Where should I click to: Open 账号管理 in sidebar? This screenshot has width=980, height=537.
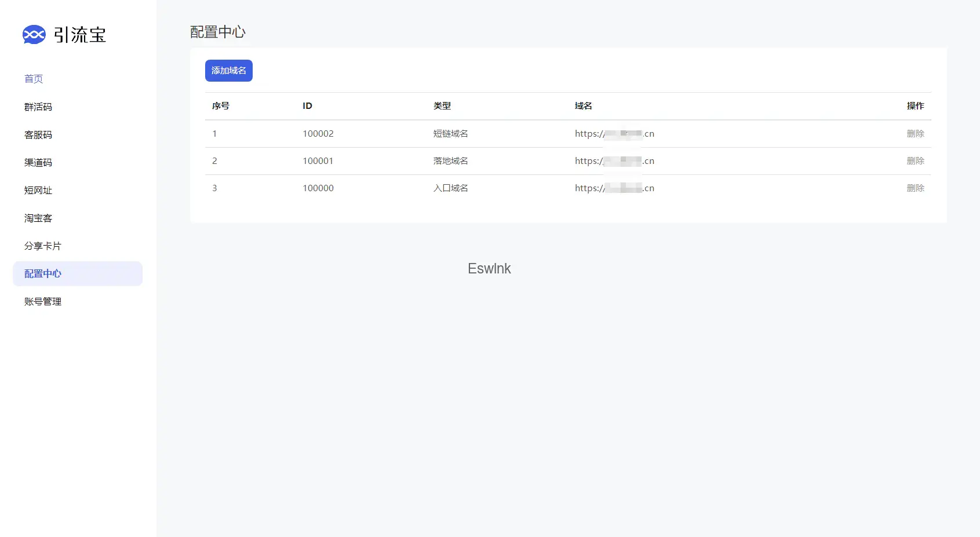click(43, 301)
